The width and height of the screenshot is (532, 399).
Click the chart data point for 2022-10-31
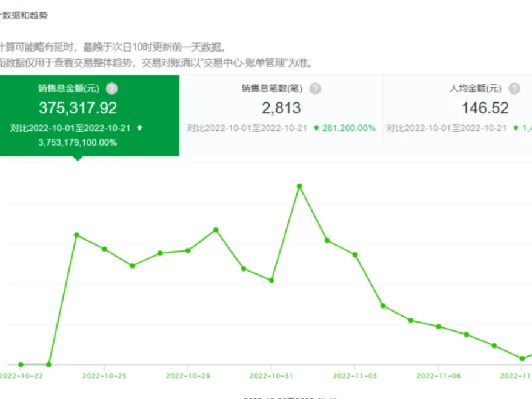[271, 280]
